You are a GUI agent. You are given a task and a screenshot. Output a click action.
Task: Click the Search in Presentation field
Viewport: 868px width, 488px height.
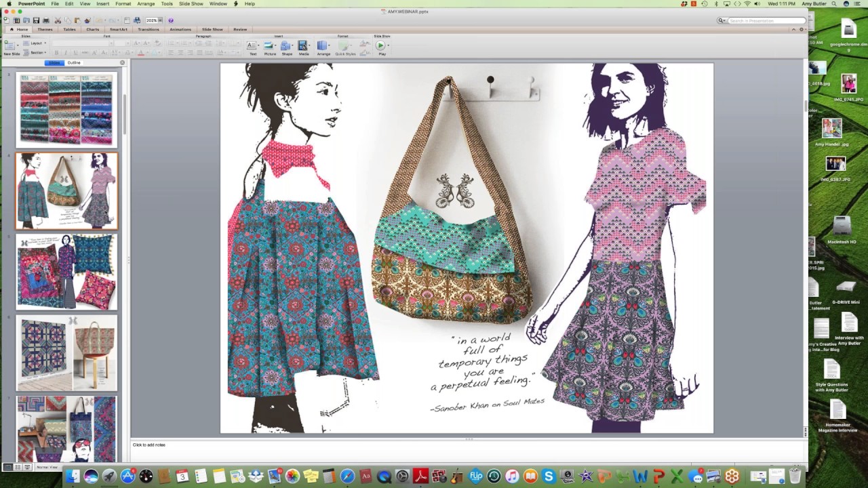(x=766, y=20)
